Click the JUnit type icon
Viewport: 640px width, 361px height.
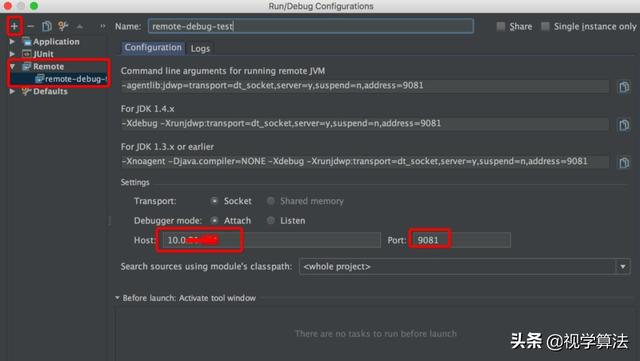tap(27, 54)
